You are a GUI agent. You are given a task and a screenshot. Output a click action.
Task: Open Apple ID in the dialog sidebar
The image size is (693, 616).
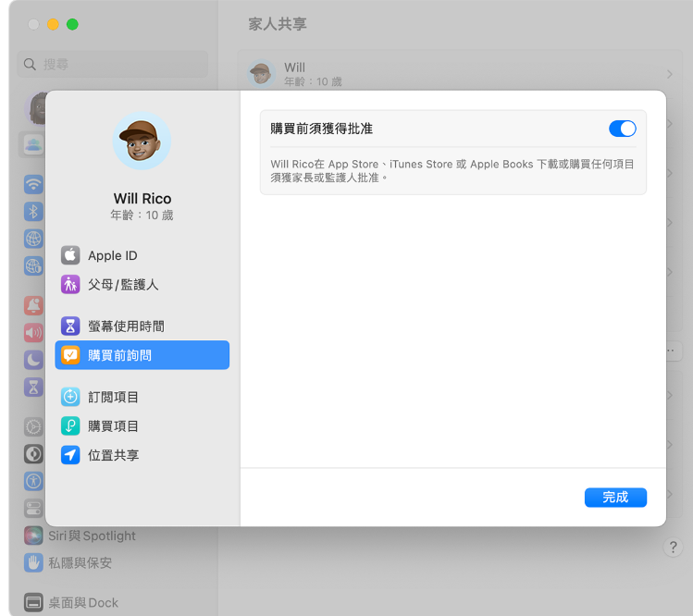[142, 255]
